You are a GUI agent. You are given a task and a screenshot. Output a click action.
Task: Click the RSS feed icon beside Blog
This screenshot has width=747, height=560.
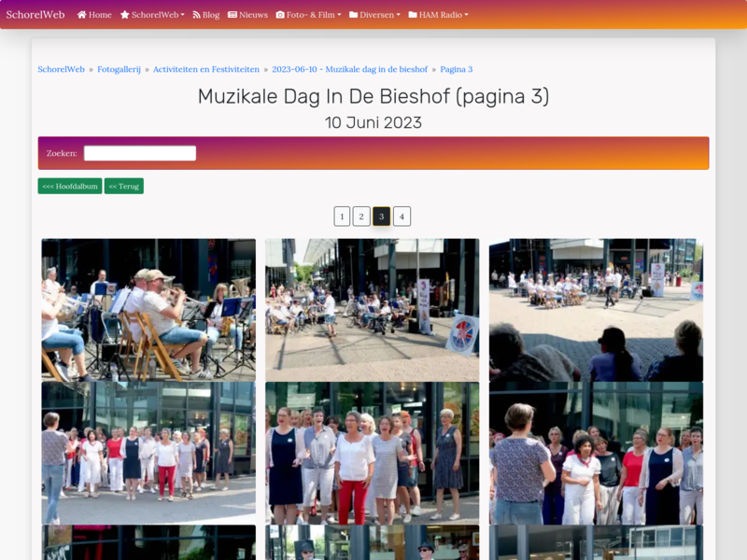pos(196,15)
